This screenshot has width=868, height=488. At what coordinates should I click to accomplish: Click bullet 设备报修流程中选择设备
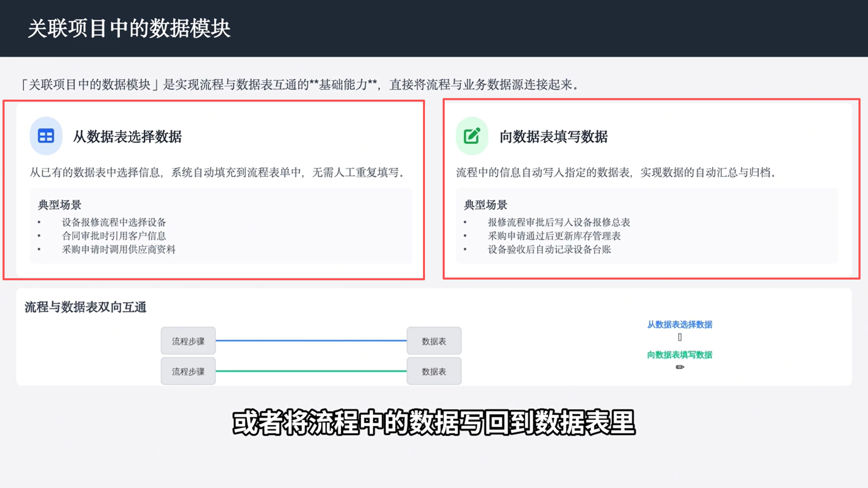click(114, 222)
